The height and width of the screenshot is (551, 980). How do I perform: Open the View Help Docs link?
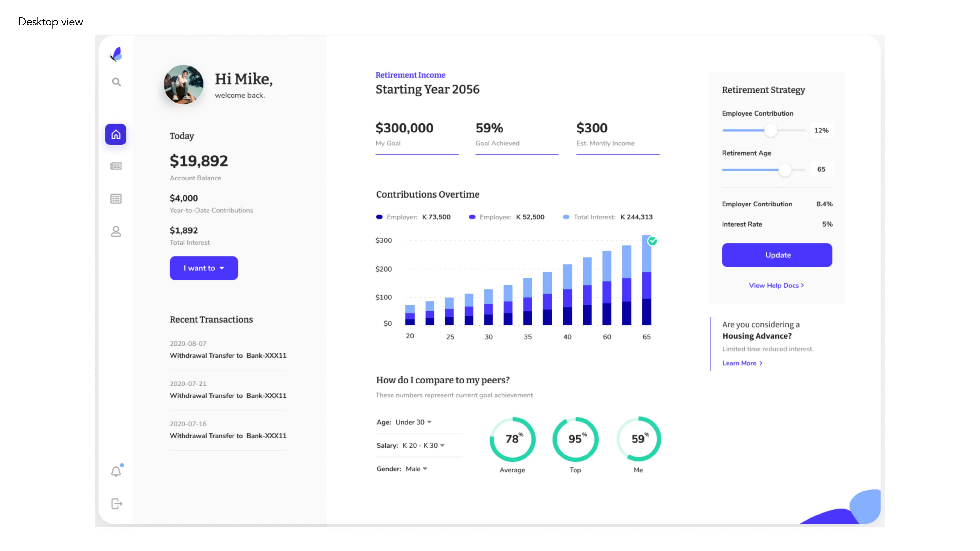[776, 285]
